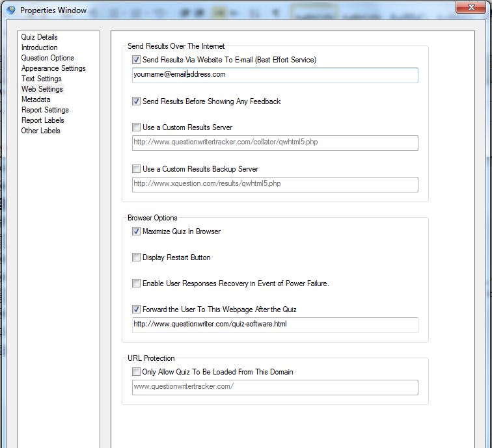Click the e-mail address input field
This screenshot has width=492, height=448.
[x=275, y=75]
